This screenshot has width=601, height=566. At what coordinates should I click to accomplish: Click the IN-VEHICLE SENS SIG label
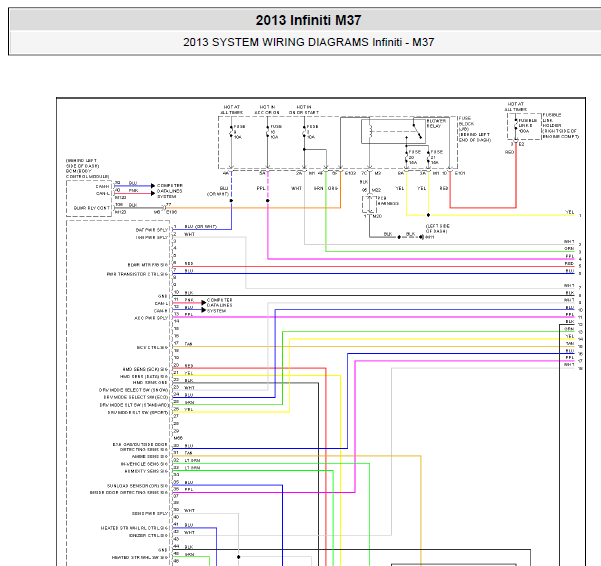pos(144,464)
